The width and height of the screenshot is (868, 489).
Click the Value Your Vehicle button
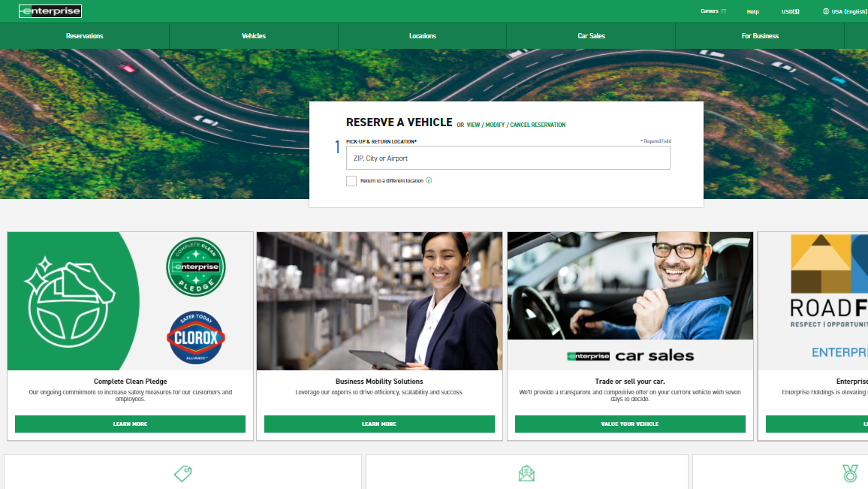tap(630, 424)
